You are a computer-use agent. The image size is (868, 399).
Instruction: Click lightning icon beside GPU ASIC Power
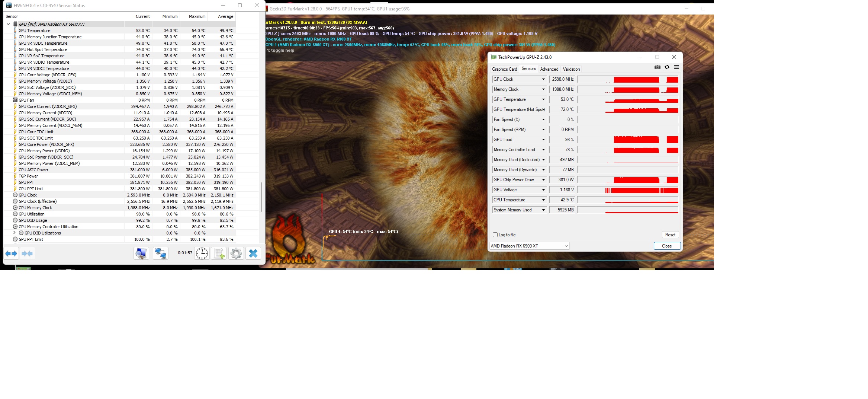[x=15, y=170]
